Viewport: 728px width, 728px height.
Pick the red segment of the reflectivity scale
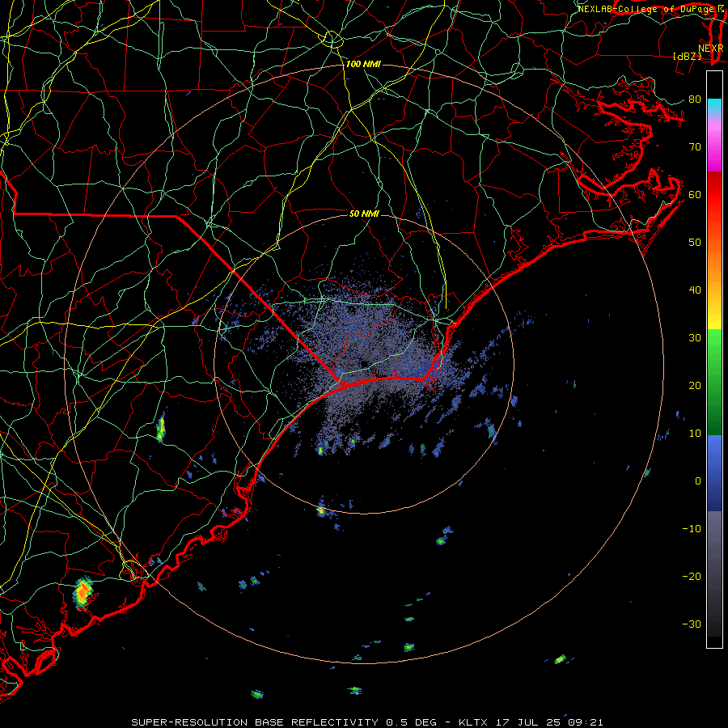click(x=714, y=195)
